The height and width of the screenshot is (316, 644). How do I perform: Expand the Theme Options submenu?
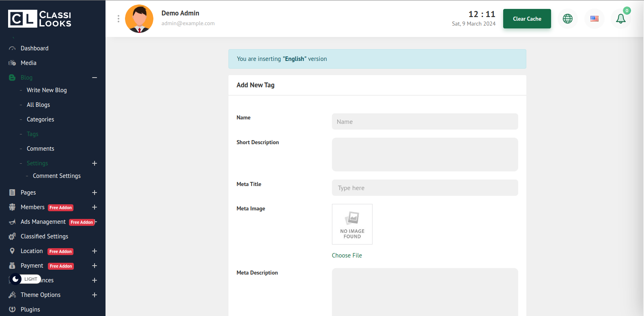pos(95,295)
